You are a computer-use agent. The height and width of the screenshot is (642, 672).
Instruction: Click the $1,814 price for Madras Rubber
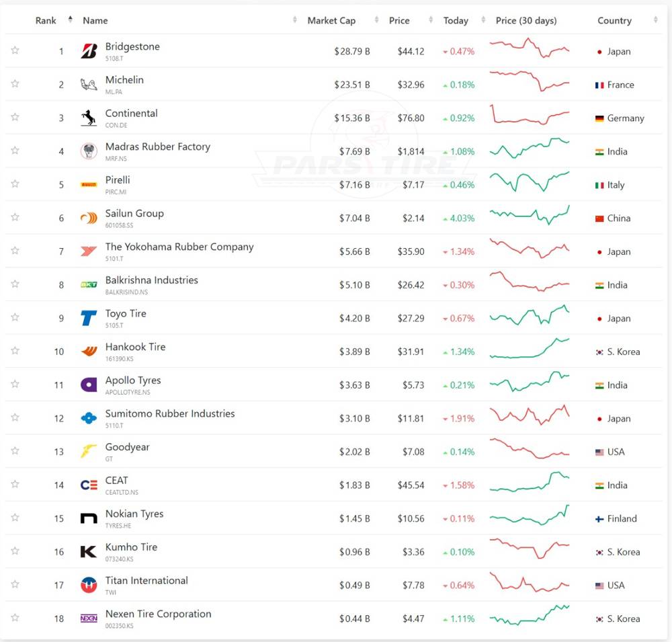pyautogui.click(x=411, y=151)
